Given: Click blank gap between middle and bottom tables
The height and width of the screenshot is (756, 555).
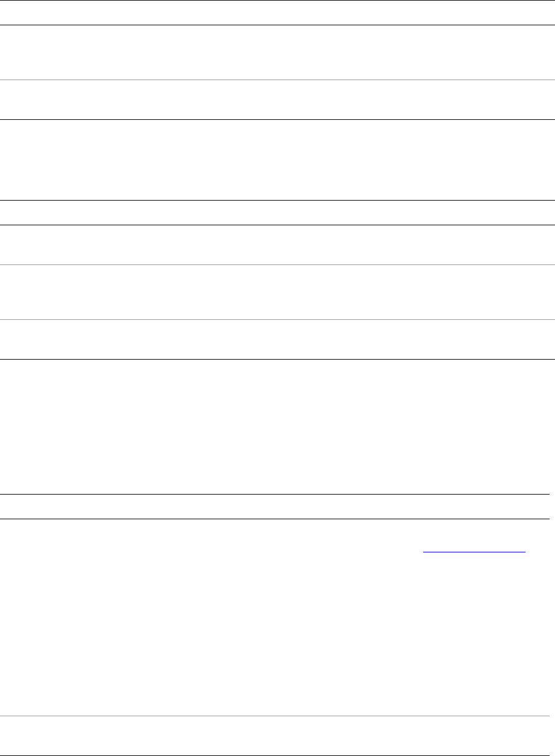Looking at the screenshot, I should (277, 426).
